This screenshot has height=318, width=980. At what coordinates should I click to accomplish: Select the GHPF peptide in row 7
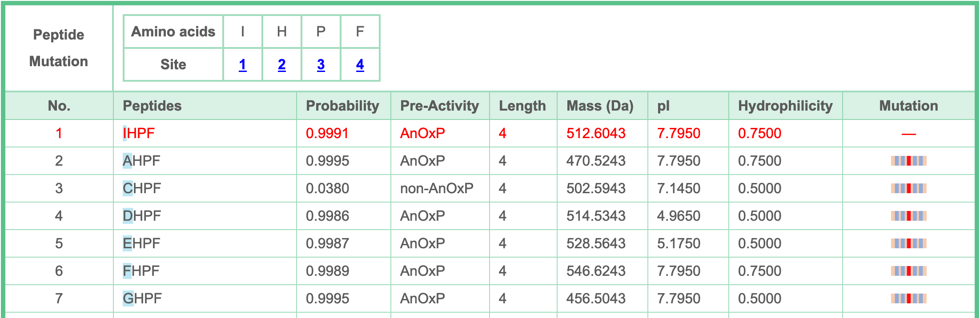coord(142,298)
